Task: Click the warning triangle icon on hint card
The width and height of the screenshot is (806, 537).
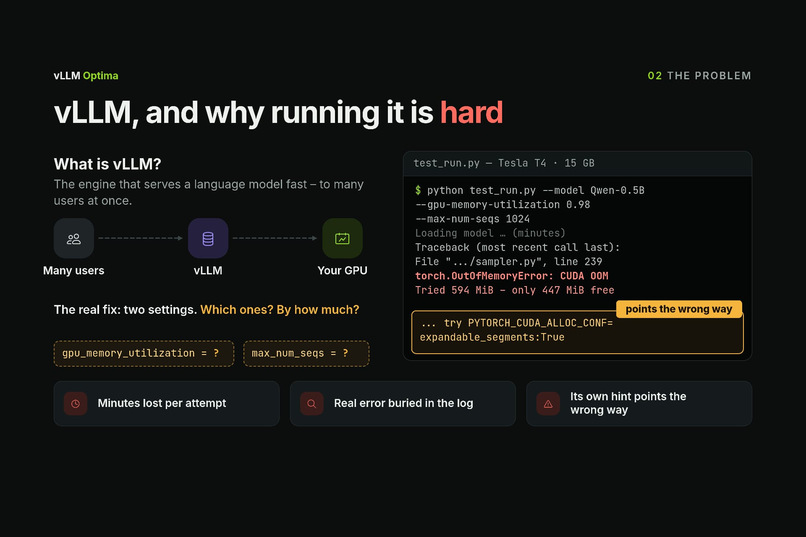Action: (x=548, y=403)
